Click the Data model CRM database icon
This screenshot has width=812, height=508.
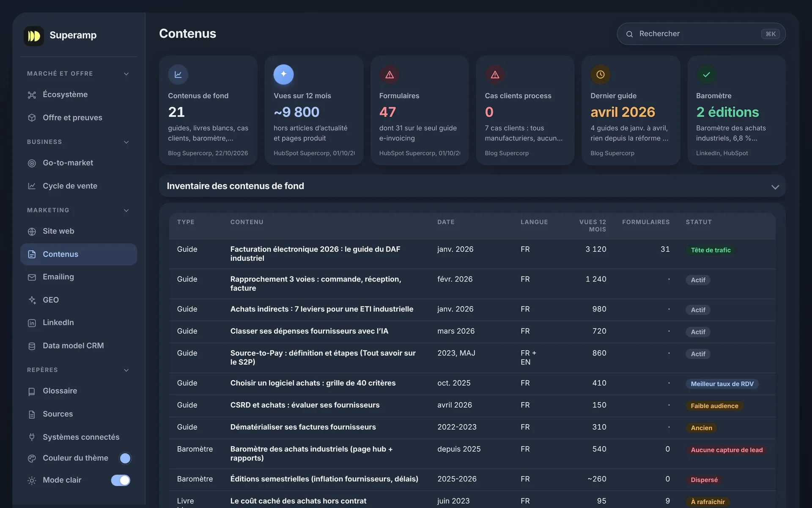coord(32,346)
